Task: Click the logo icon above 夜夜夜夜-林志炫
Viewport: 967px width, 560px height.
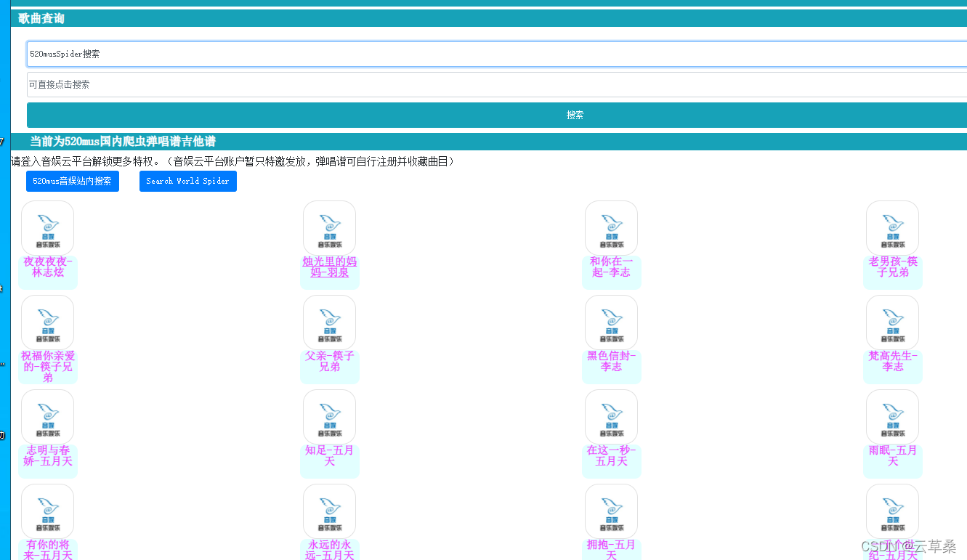Action: [47, 228]
